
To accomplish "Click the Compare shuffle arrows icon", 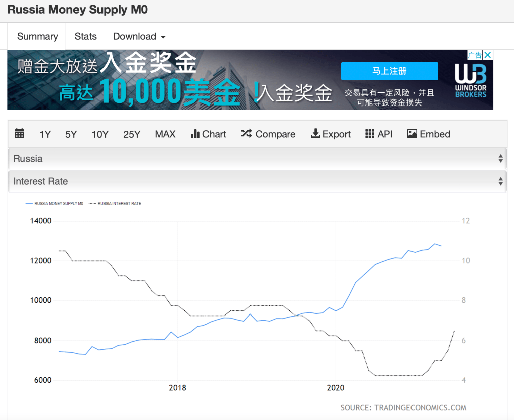I will (x=246, y=134).
